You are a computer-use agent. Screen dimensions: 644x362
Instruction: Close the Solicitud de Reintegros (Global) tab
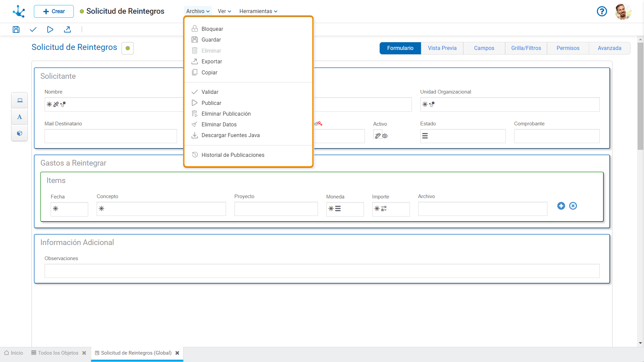click(177, 353)
